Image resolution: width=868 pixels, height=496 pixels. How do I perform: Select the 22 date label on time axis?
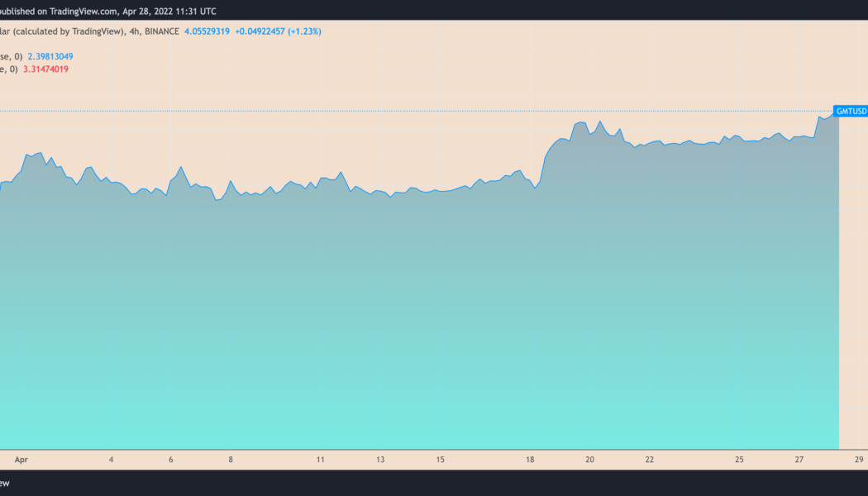[x=650, y=459]
